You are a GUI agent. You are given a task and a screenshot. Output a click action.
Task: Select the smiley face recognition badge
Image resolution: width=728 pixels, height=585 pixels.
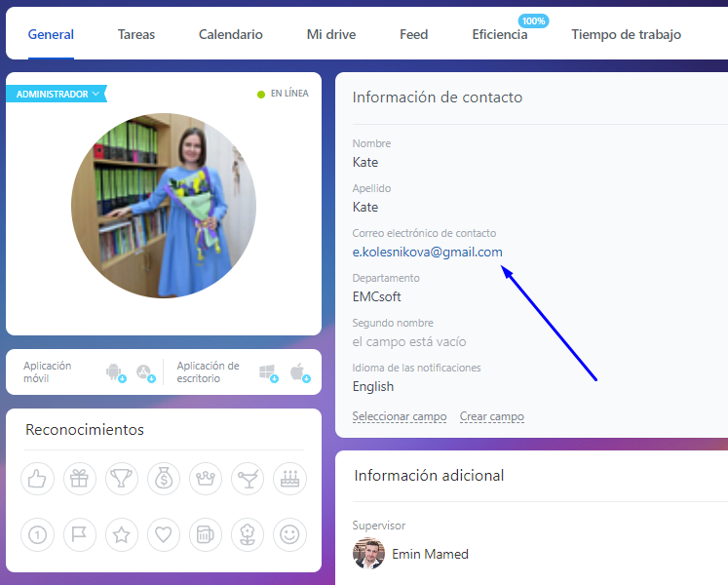289,534
